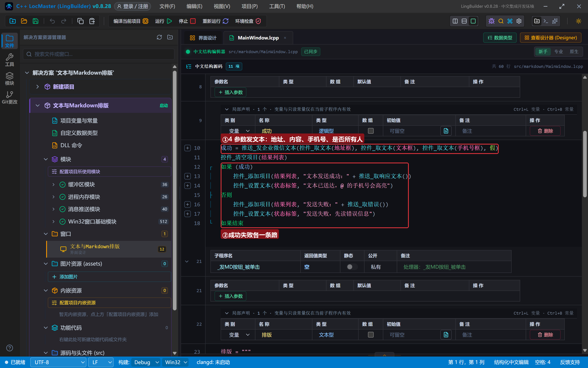The image size is (588, 368).
Task: Open the 文件(F) menu
Action: 167,6
